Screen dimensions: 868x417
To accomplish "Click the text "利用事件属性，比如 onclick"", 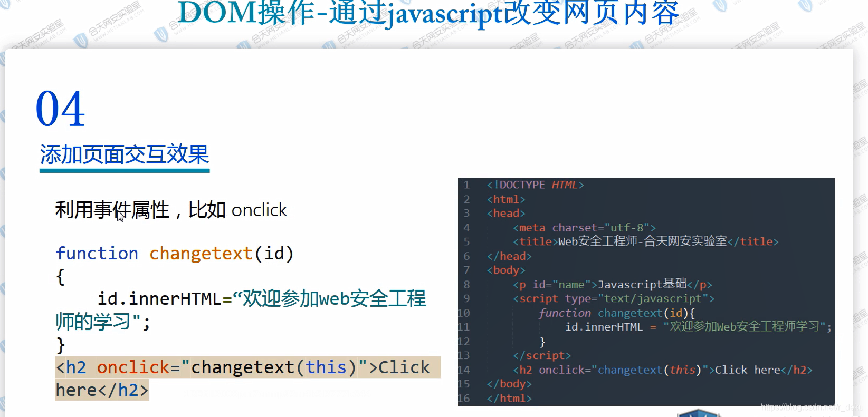I will tap(171, 210).
